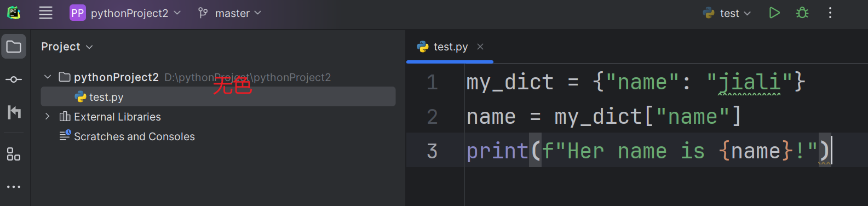Click the PyCharm logo icon
The image size is (868, 206).
14,13
